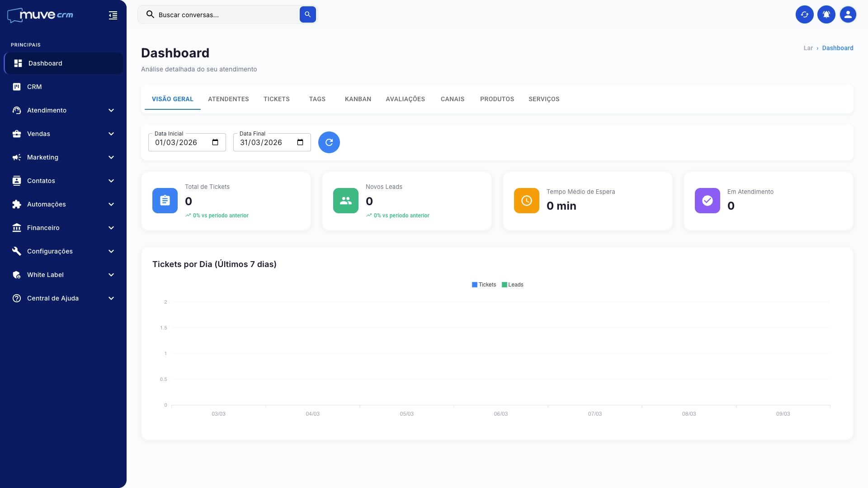
Task: Click the Total de Tickets clipboard icon
Action: click(165, 201)
